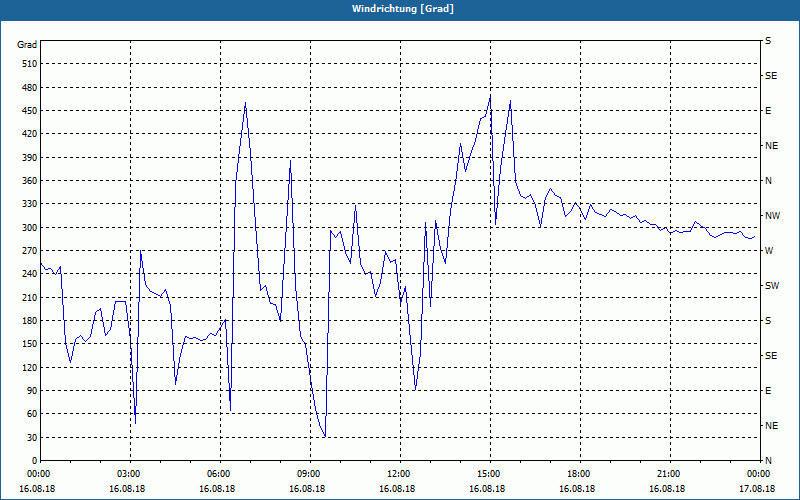This screenshot has width=800, height=500.
Task: Click the SE compass label level with 150
Action: [771, 356]
